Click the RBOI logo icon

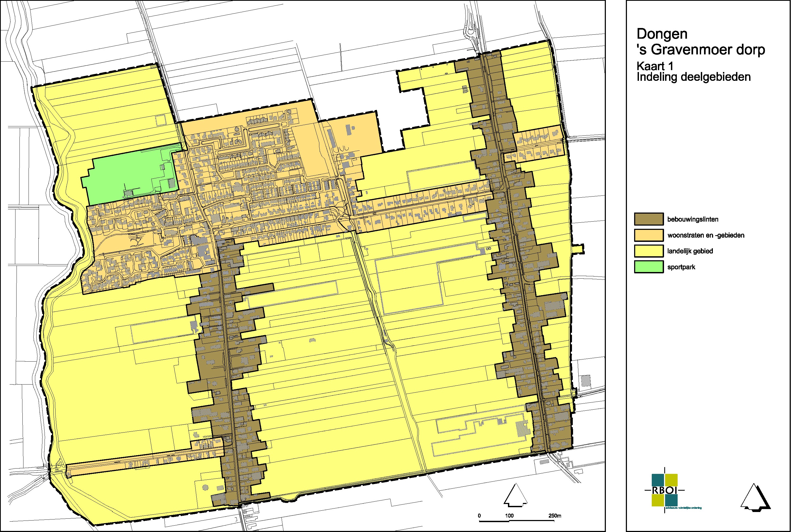click(x=665, y=490)
